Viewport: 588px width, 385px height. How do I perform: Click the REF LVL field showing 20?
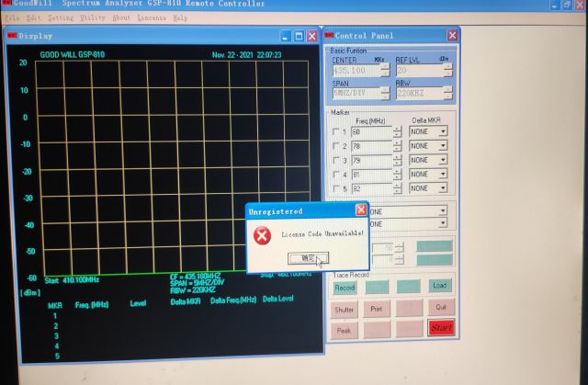[x=419, y=71]
